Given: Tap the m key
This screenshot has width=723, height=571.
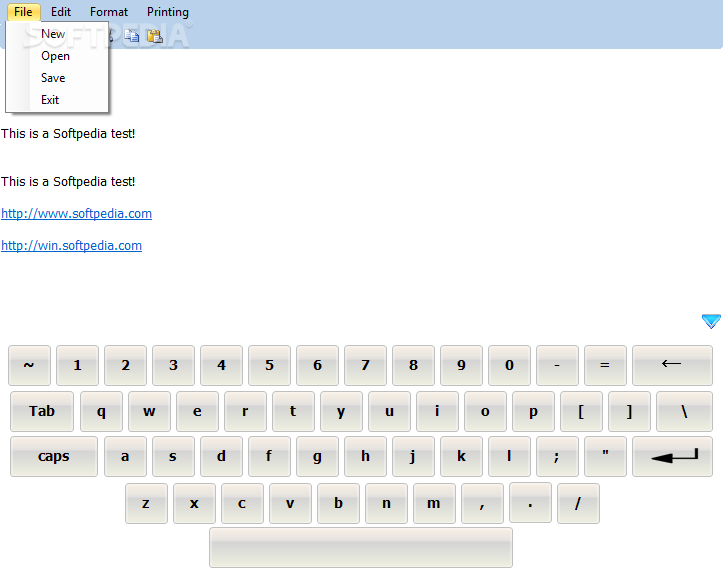Looking at the screenshot, I should pyautogui.click(x=434, y=503).
